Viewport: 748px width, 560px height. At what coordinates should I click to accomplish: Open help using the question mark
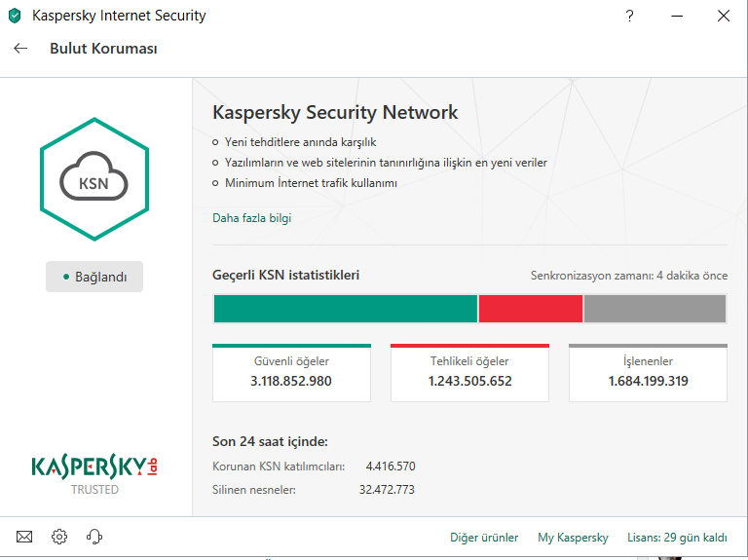click(x=630, y=17)
